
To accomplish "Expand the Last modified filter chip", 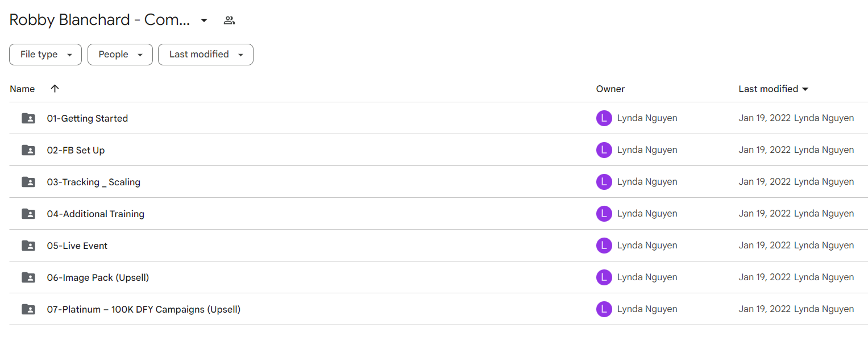I will click(205, 55).
